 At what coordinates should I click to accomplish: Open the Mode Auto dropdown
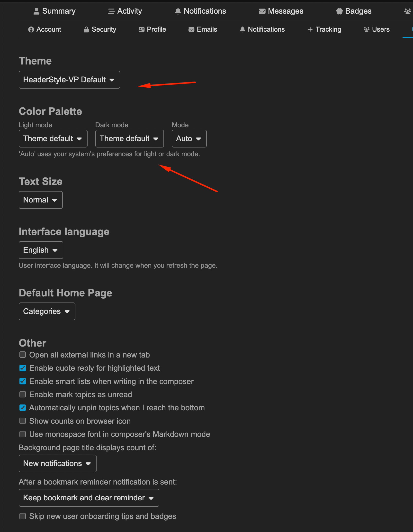tap(189, 139)
